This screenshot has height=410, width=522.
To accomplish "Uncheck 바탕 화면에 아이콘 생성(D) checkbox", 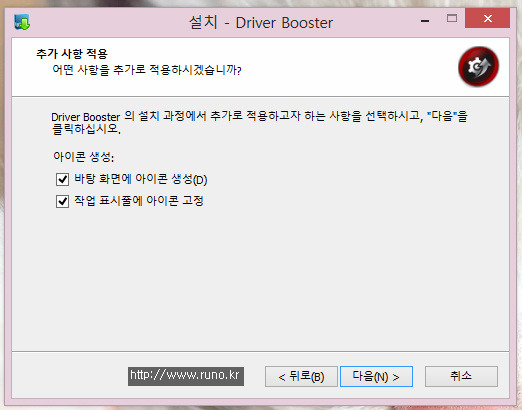I will (x=62, y=179).
